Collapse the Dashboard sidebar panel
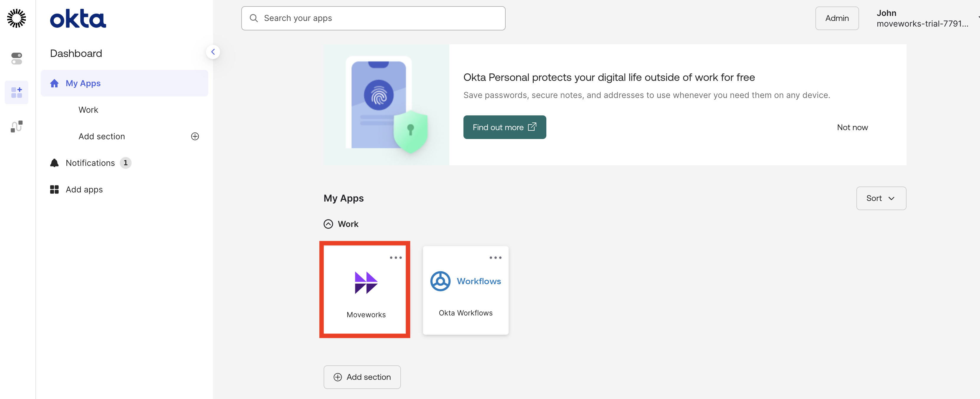 [213, 52]
